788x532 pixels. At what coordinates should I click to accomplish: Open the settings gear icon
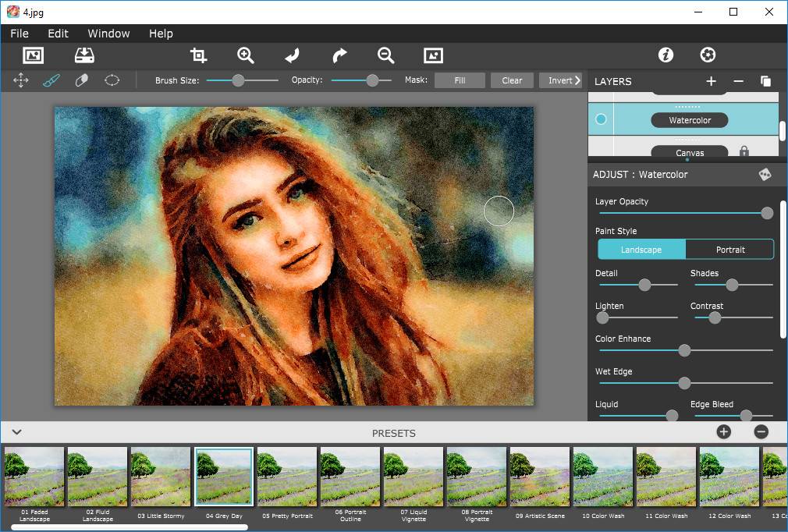(708, 55)
